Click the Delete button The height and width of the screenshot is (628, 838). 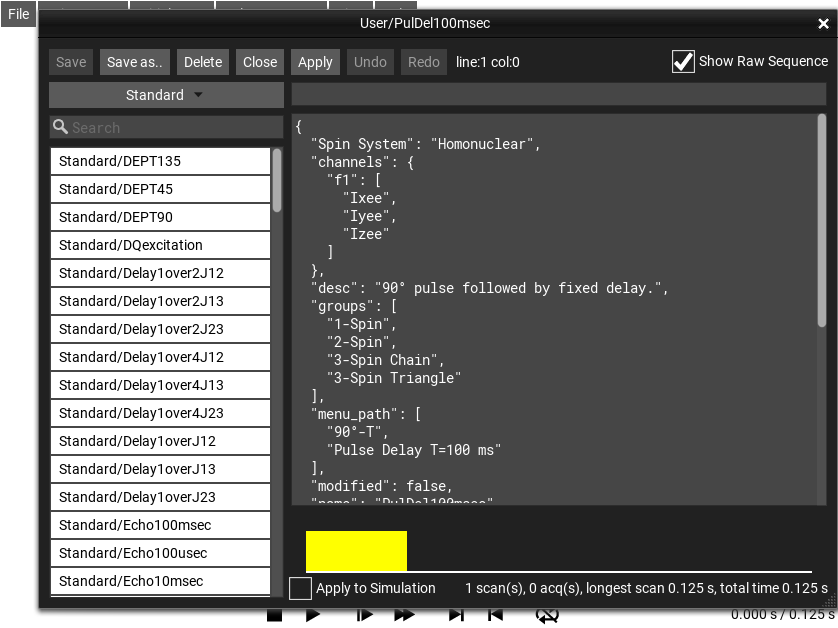[203, 62]
